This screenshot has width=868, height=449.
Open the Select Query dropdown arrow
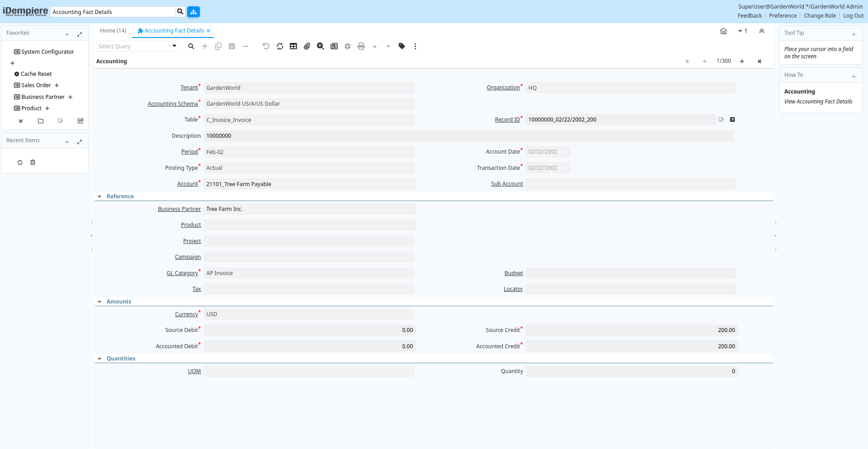click(175, 46)
